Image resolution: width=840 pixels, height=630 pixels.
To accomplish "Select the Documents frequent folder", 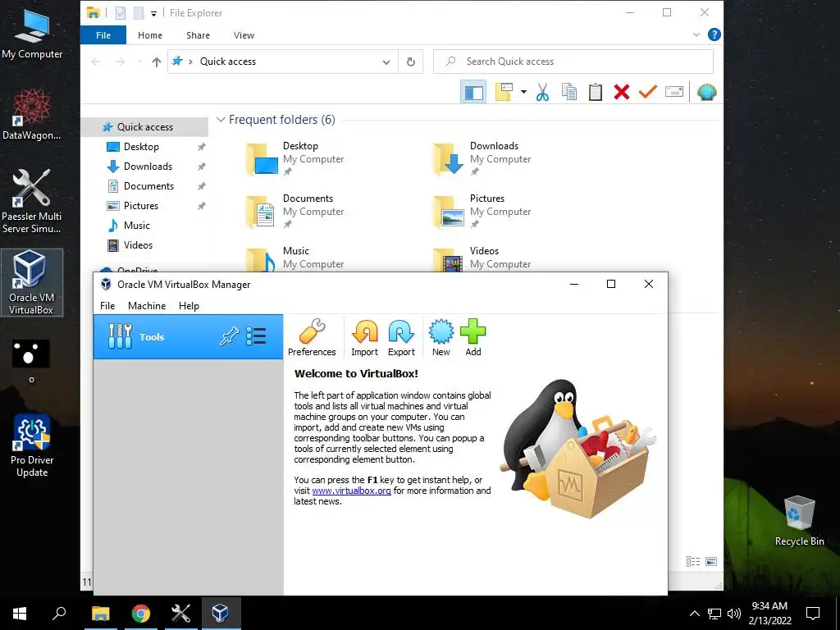I will coord(295,211).
